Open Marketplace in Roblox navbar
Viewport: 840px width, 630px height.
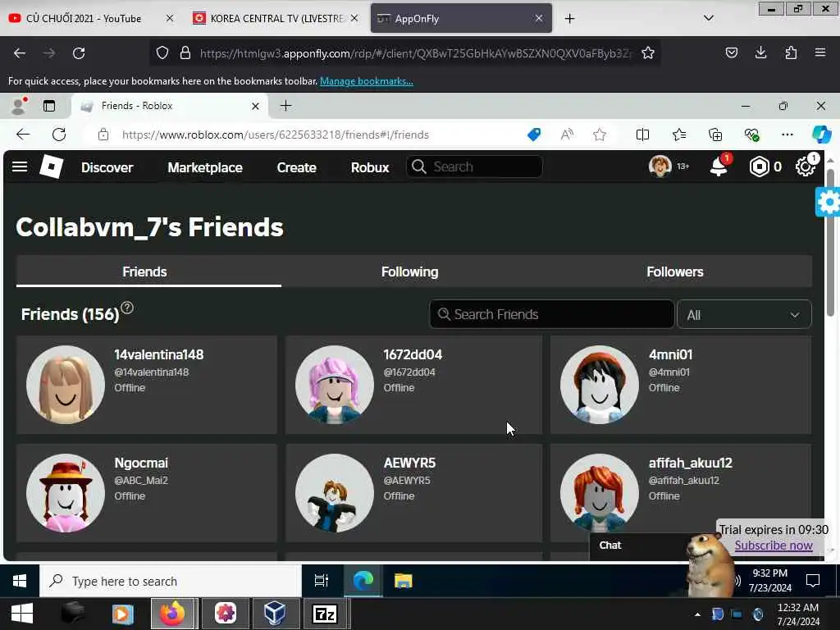[x=205, y=167]
